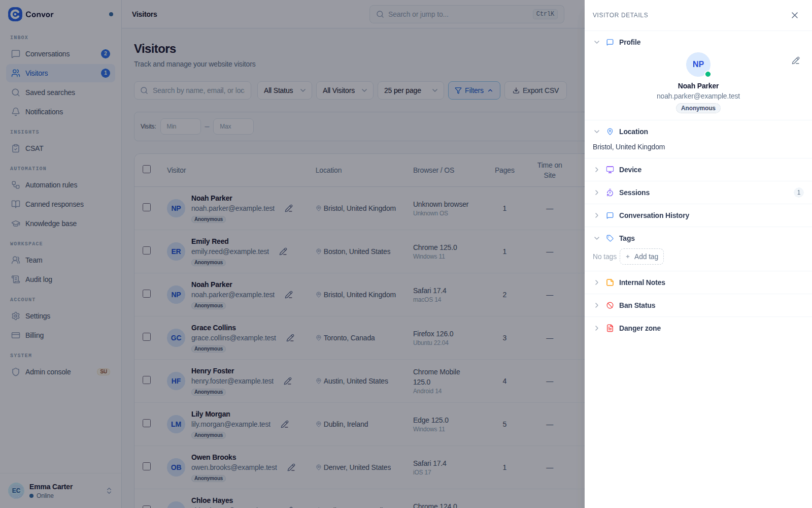Edit Grace Collins with pencil icon
Image resolution: width=812 pixels, height=508 pixels.
point(290,338)
